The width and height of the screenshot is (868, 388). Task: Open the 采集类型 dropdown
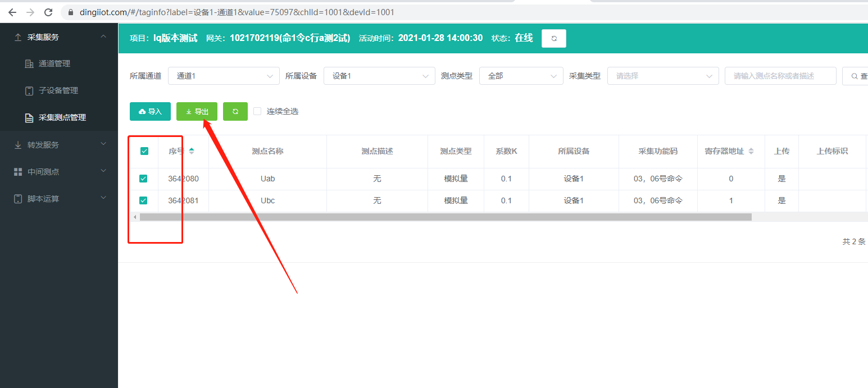click(663, 76)
